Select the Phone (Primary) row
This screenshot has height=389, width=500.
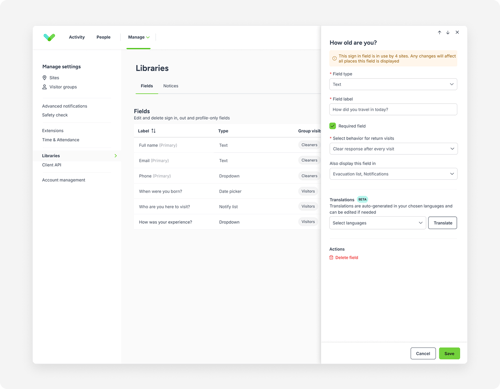tap(227, 176)
